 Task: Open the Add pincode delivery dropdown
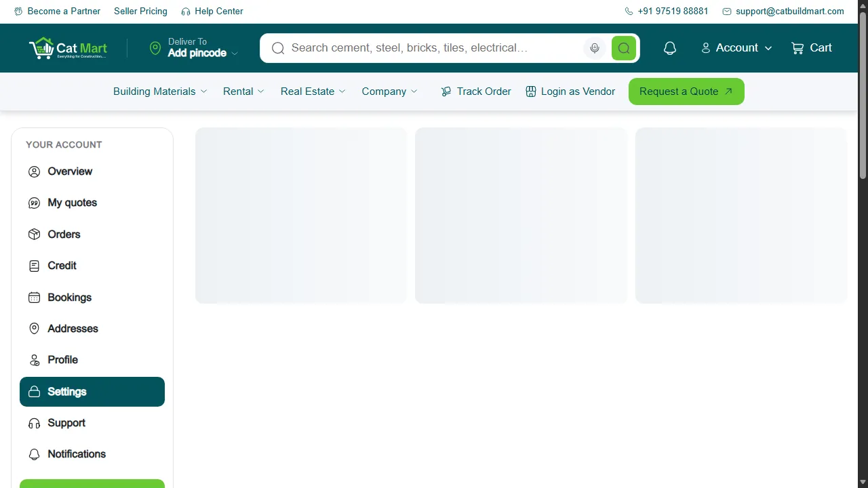[203, 53]
